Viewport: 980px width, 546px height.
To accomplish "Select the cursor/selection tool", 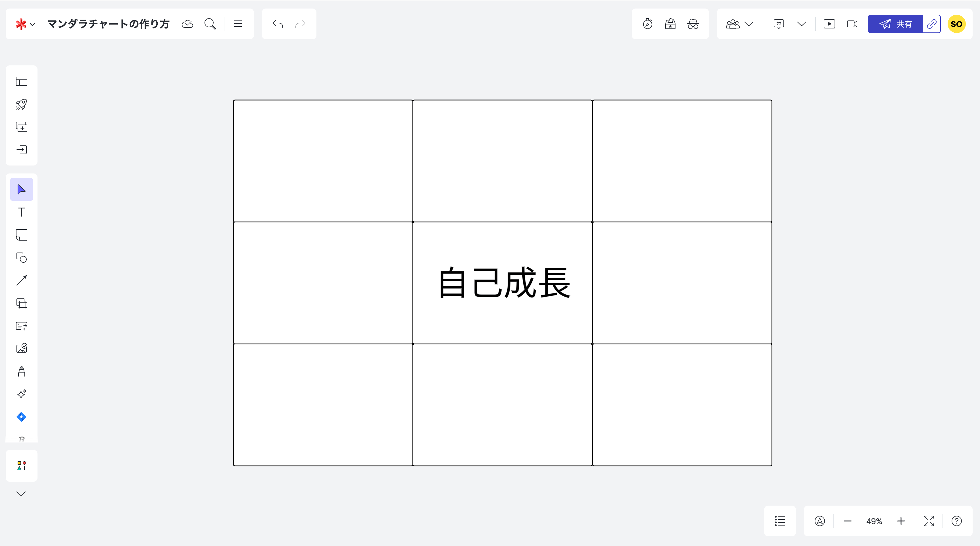I will (22, 189).
